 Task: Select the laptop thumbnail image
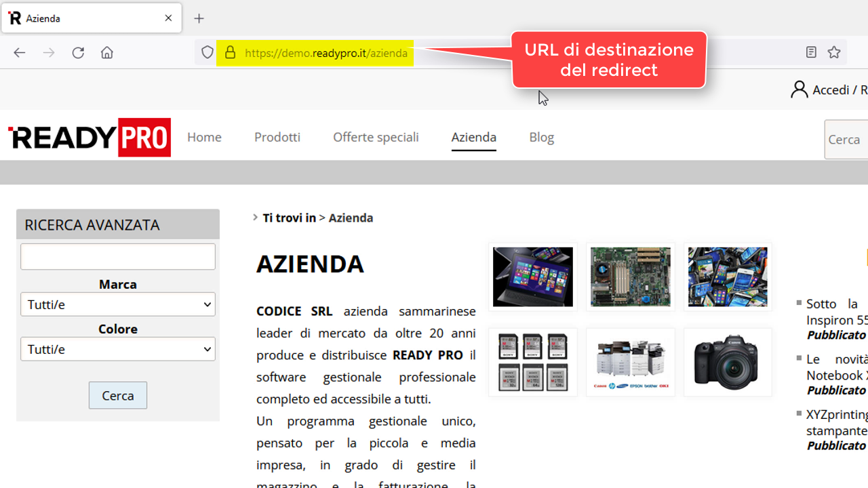click(532, 277)
